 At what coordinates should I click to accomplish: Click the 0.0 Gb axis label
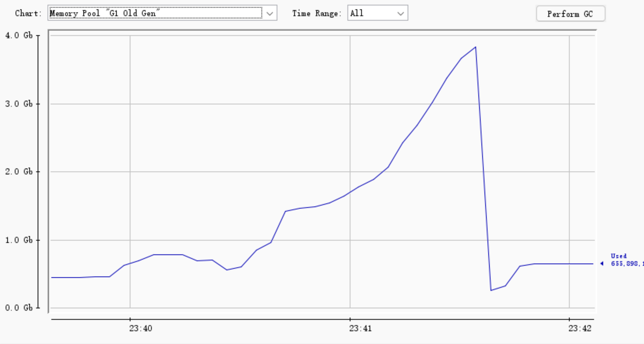[19, 308]
